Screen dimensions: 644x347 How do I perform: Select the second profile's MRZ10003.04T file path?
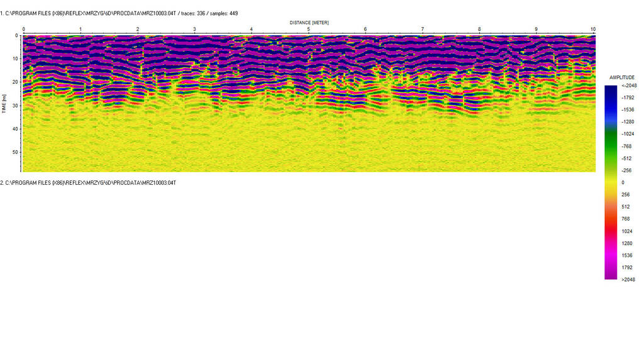coord(88,182)
